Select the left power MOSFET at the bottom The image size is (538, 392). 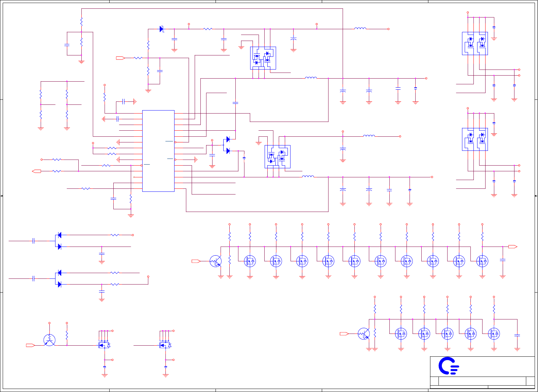105,345
